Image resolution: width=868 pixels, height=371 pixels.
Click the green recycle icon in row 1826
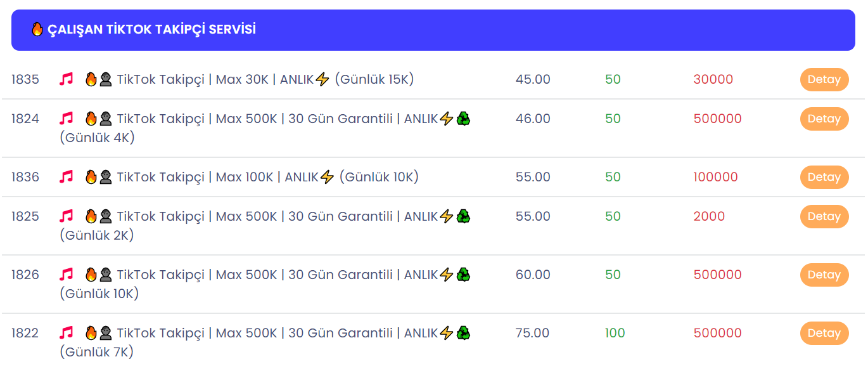click(x=463, y=275)
